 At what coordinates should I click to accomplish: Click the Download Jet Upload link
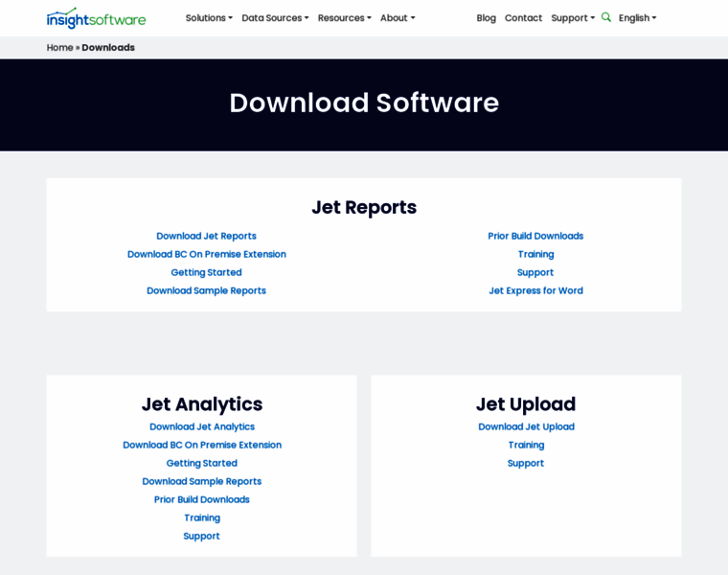pos(526,426)
